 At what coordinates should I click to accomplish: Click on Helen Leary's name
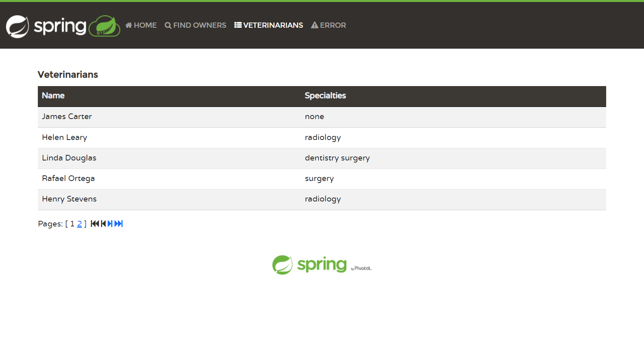tap(64, 138)
